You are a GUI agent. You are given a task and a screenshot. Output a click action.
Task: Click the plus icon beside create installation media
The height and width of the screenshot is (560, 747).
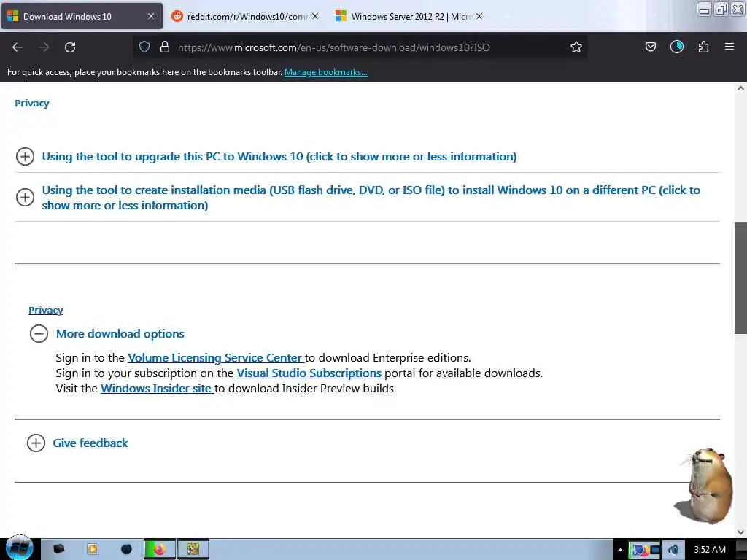click(25, 197)
